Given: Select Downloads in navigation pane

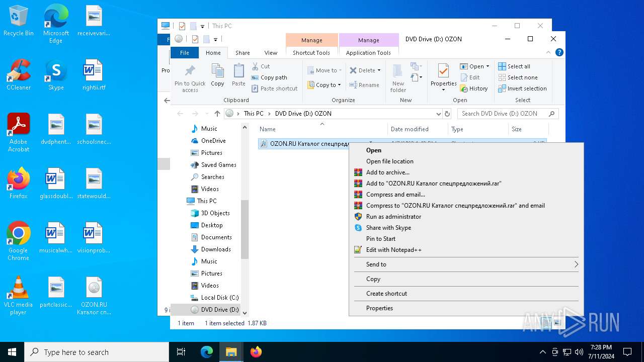Looking at the screenshot, I should tap(216, 249).
